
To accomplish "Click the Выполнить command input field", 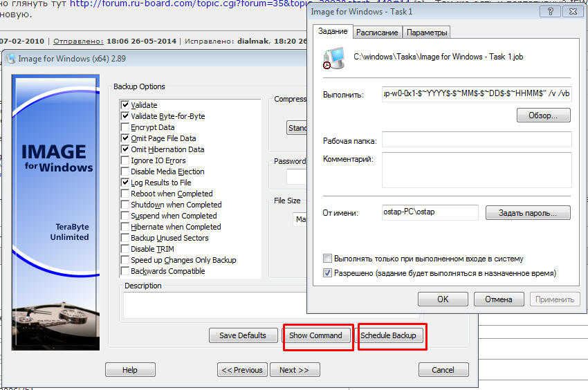I will click(x=477, y=94).
